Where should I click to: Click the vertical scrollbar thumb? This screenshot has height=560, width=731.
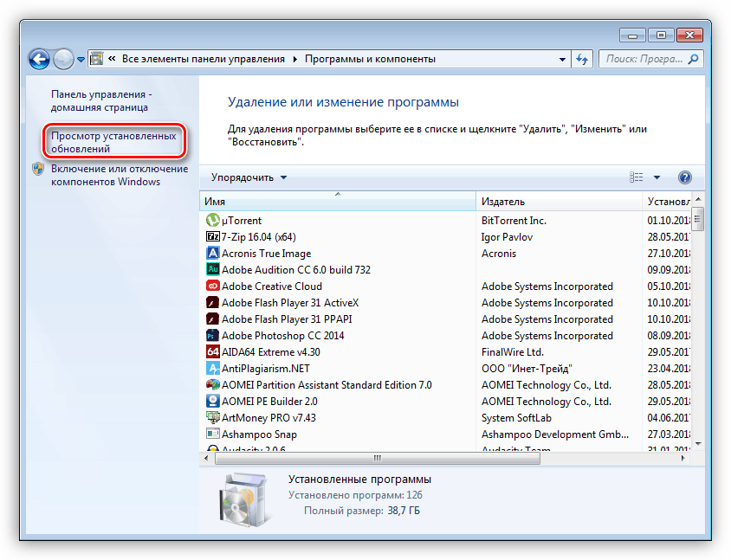(x=698, y=219)
